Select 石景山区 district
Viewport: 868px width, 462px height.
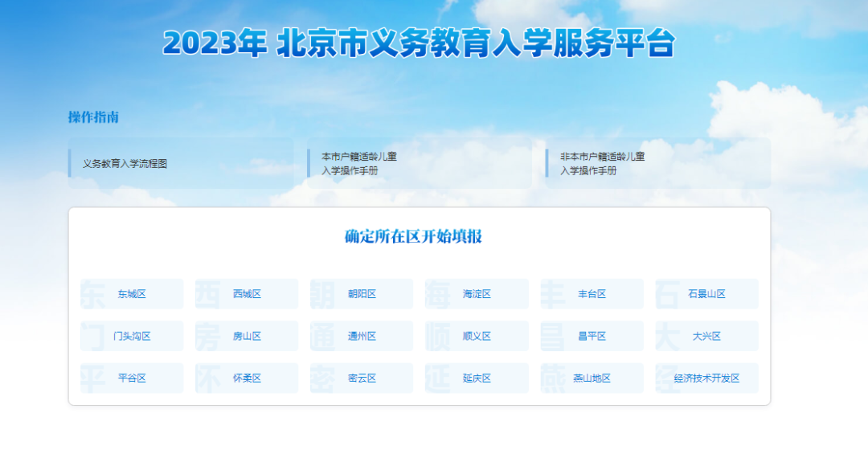point(706,294)
